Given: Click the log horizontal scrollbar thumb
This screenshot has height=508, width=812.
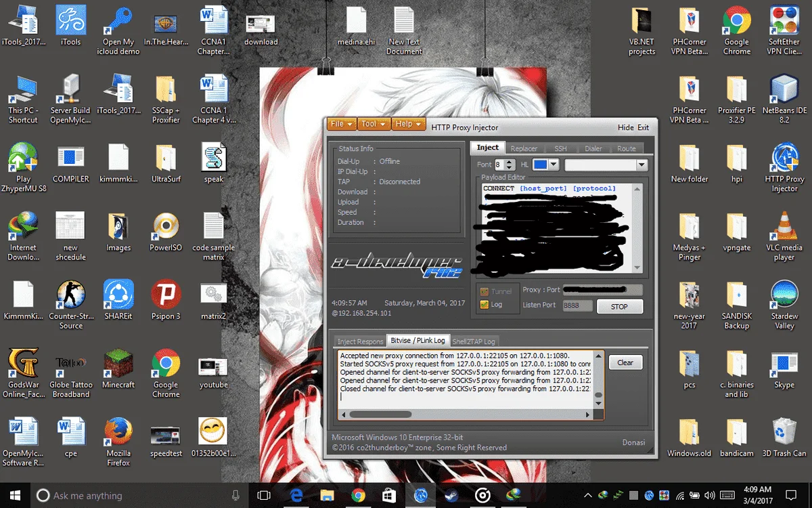Looking at the screenshot, I should (x=380, y=414).
